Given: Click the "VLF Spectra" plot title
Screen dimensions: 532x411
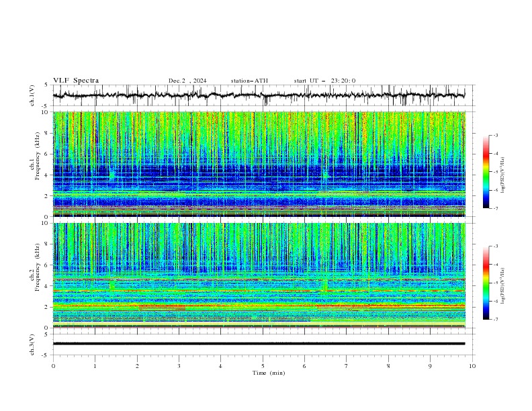Looking at the screenshot, I should point(76,81).
